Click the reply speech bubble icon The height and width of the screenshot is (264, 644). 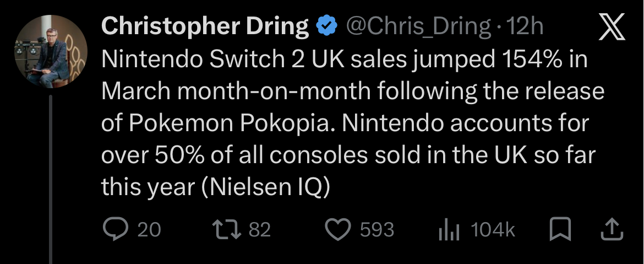[x=114, y=229]
